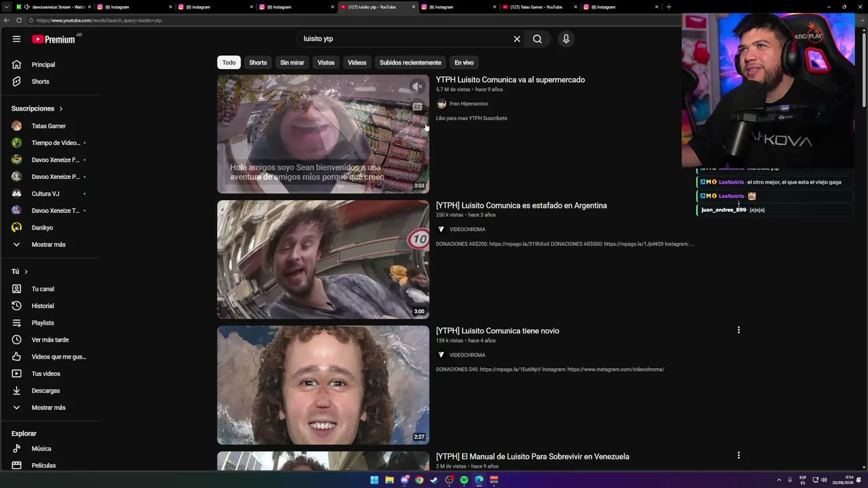Show hidden system tray icons

coord(778,480)
